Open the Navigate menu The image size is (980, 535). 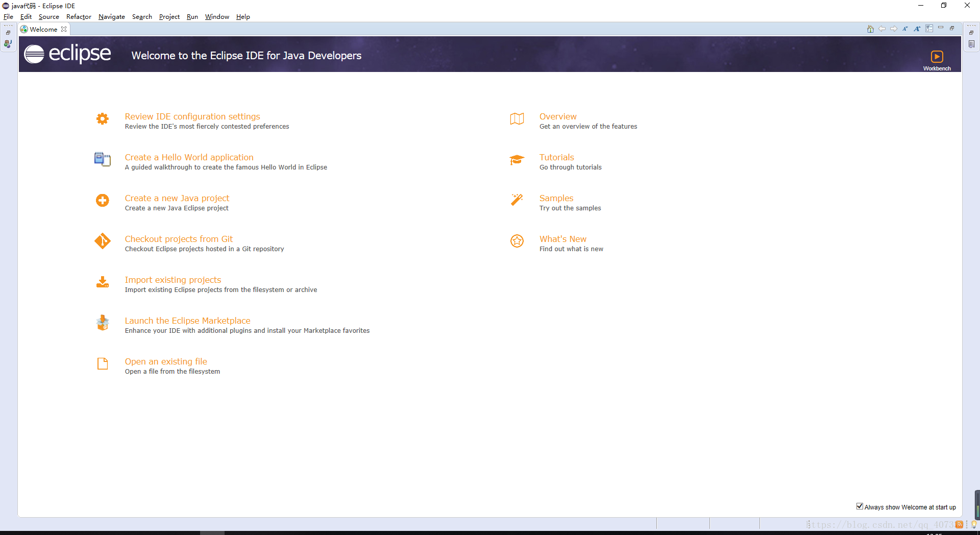pos(112,17)
